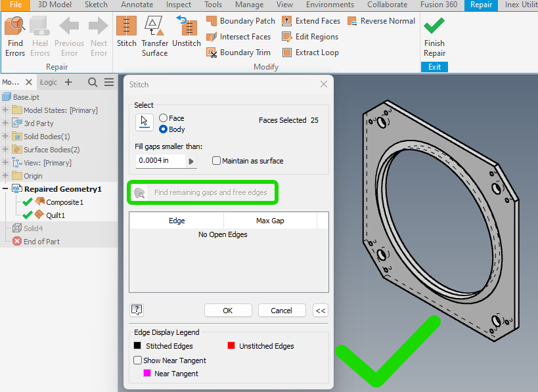Viewport: 538px width, 392px height.
Task: Click the Heal Errors icon
Action: (39, 28)
